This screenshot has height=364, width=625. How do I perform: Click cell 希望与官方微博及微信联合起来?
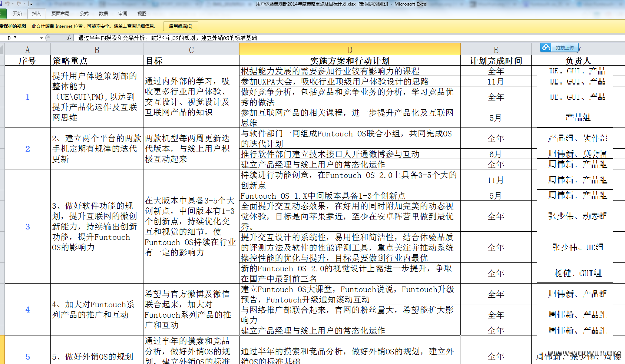point(191,310)
